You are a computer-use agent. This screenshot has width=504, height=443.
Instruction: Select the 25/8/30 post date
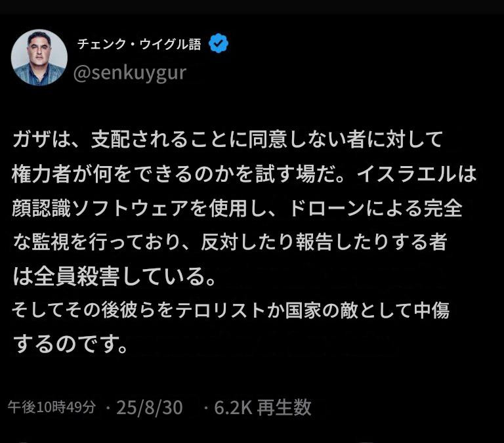(x=150, y=408)
